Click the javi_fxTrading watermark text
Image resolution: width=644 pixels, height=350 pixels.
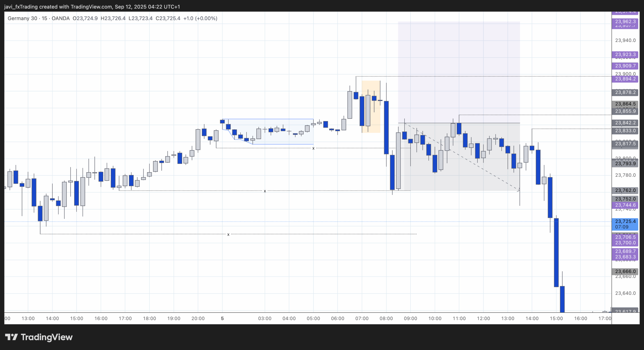click(x=20, y=7)
